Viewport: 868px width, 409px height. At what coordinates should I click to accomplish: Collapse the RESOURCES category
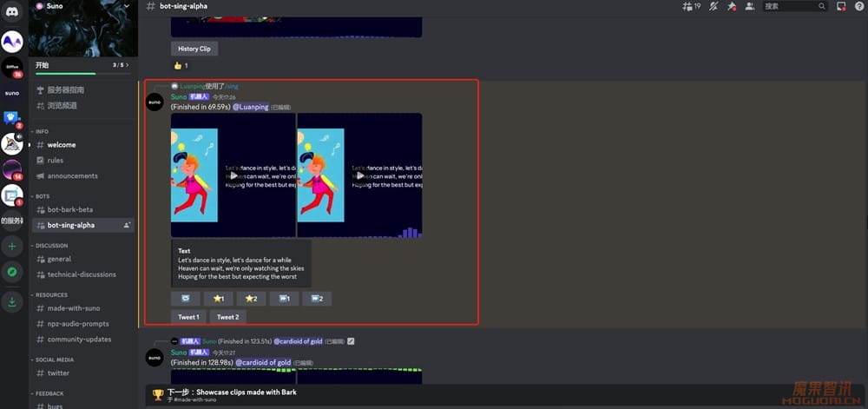[51, 295]
